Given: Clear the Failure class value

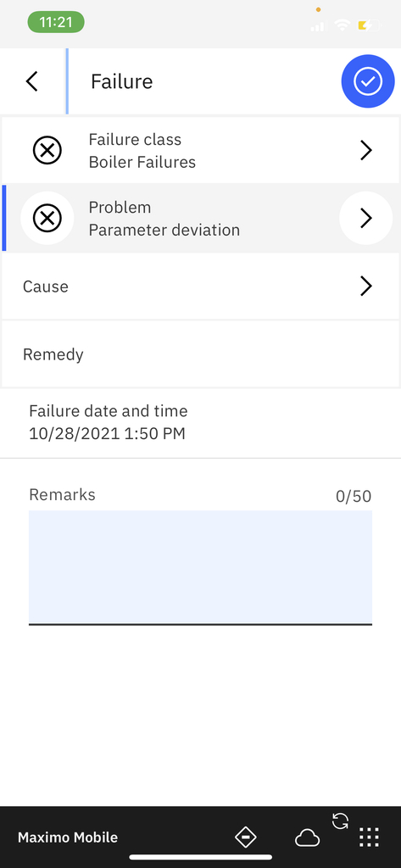Looking at the screenshot, I should pyautogui.click(x=47, y=151).
